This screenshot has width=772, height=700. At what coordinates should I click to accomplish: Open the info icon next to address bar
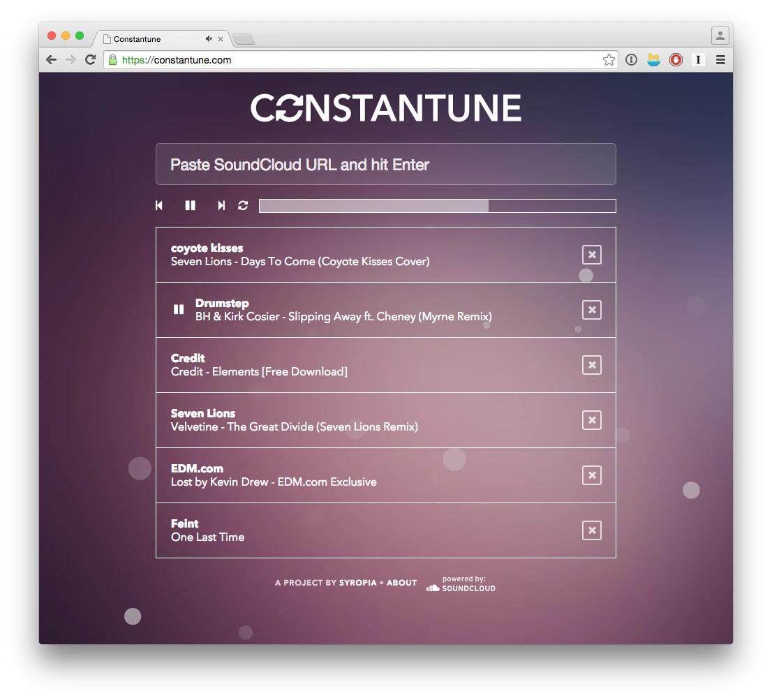631,60
